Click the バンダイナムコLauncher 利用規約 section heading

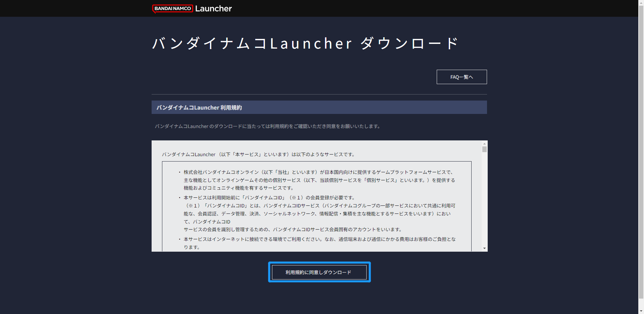pos(199,108)
